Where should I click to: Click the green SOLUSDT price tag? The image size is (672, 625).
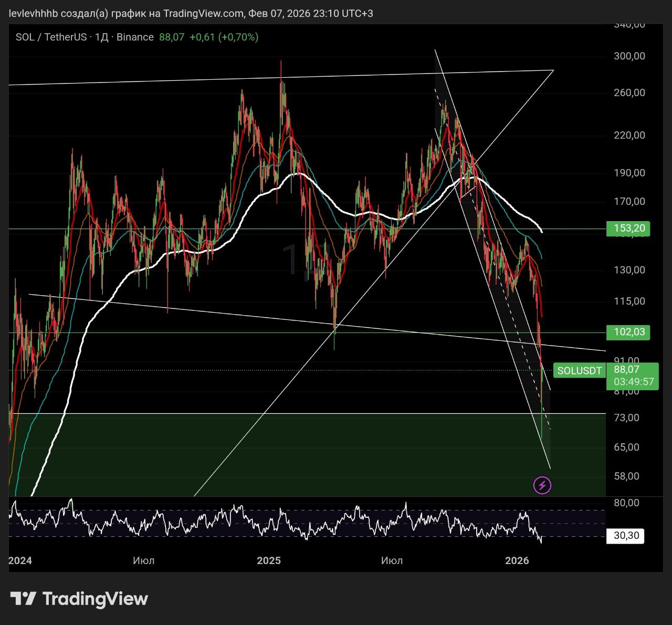point(579,371)
